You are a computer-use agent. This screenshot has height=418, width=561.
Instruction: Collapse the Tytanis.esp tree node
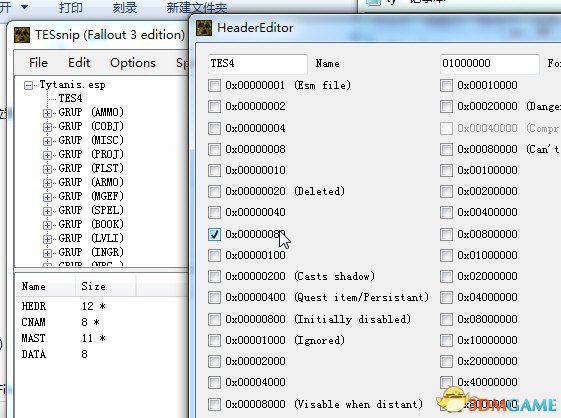point(28,86)
